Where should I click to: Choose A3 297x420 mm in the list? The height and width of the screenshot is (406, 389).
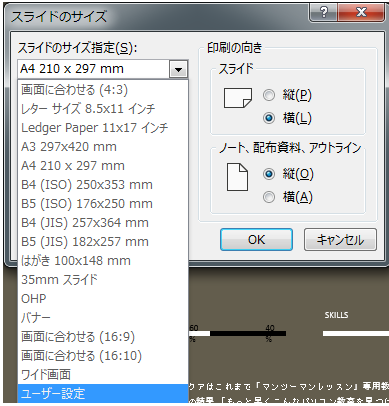[x=103, y=147]
